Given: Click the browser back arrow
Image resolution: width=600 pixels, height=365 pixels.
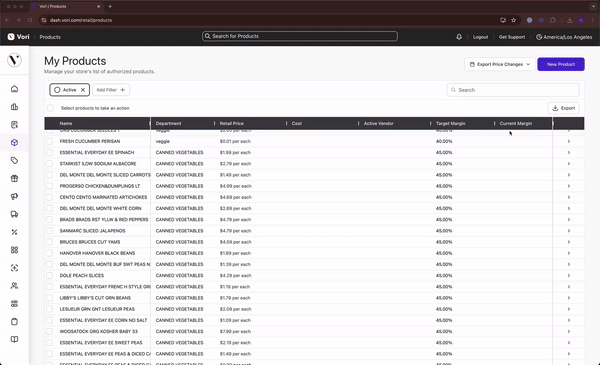Looking at the screenshot, I should [7, 20].
